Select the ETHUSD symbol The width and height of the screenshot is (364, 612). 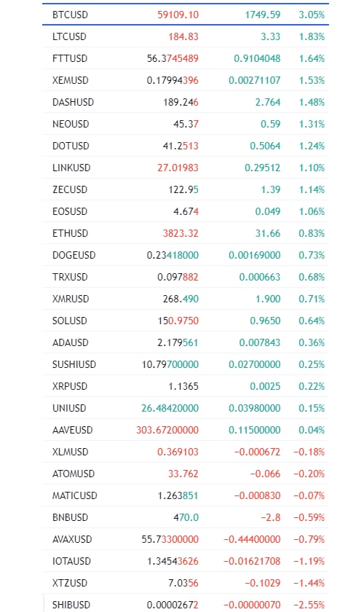coord(71,233)
